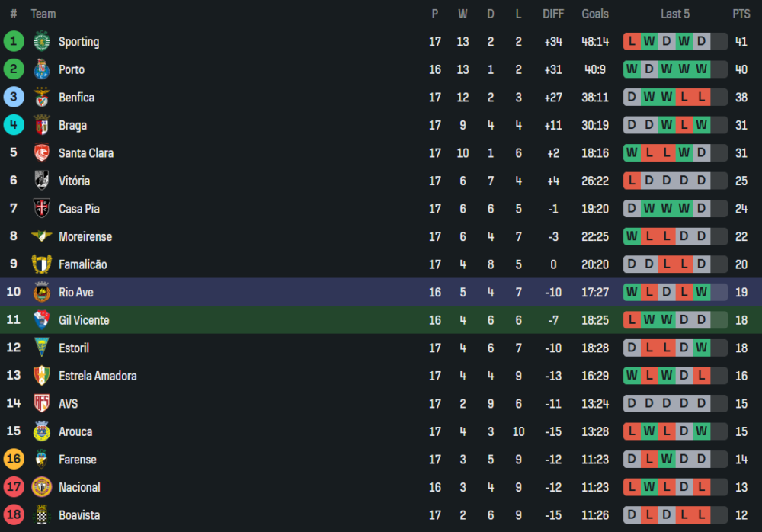Click Sporting's most recent form result
The width and height of the screenshot is (762, 532).
coord(701,42)
